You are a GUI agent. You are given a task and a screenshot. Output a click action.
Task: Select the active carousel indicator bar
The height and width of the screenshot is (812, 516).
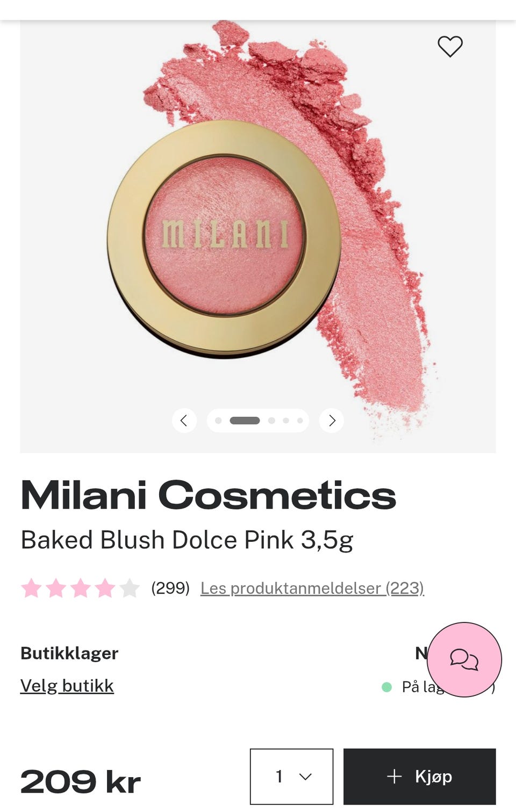tap(245, 421)
